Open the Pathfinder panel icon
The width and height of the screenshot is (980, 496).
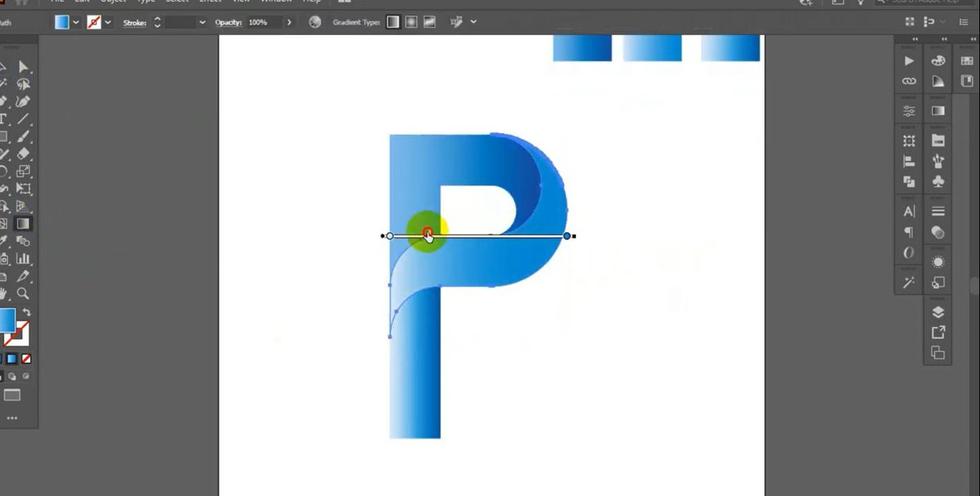click(x=909, y=181)
